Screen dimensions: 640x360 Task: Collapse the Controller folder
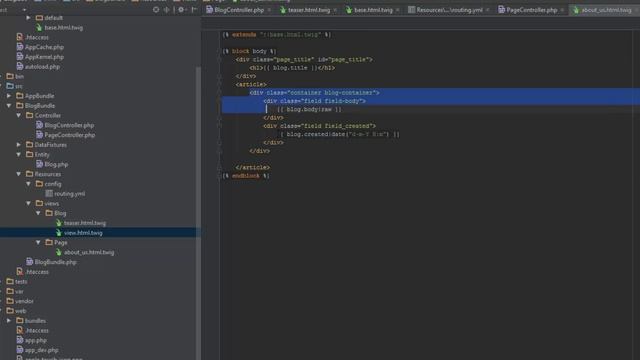(18, 116)
